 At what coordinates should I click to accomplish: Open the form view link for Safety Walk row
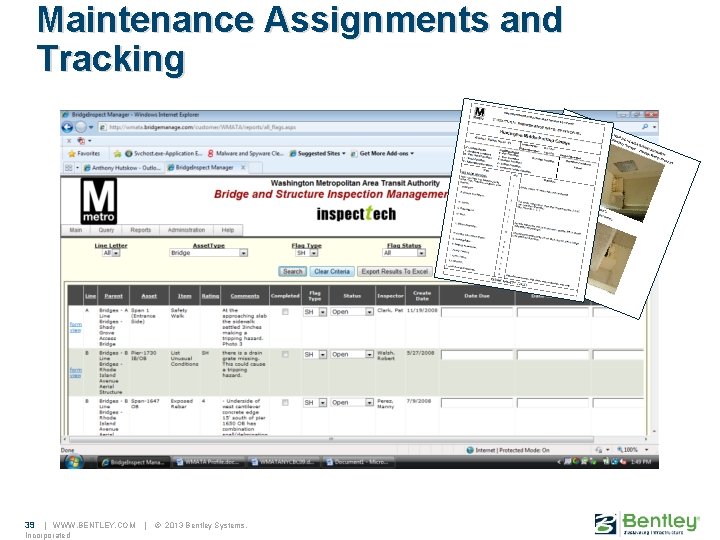click(75, 327)
